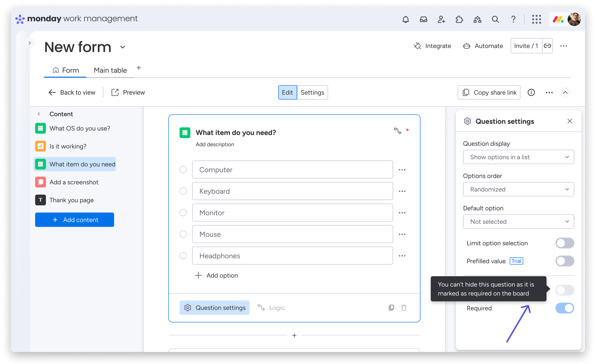Viewport: 596px width, 364px height.
Task: Click the disabled hide question toggle
Action: pos(564,290)
